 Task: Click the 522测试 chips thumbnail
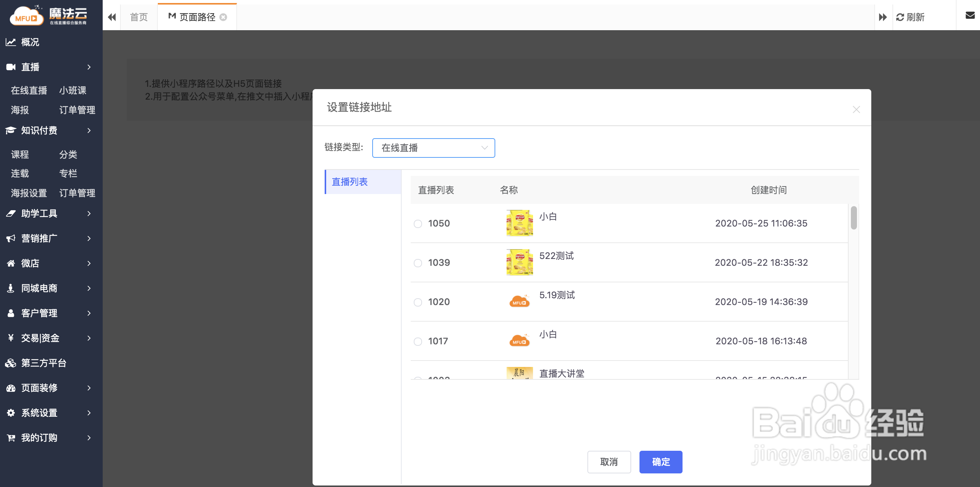pyautogui.click(x=519, y=262)
